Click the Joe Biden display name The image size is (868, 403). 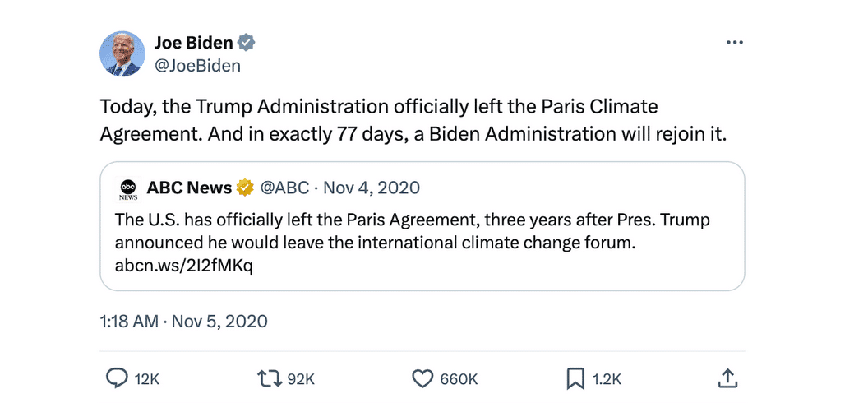click(193, 43)
